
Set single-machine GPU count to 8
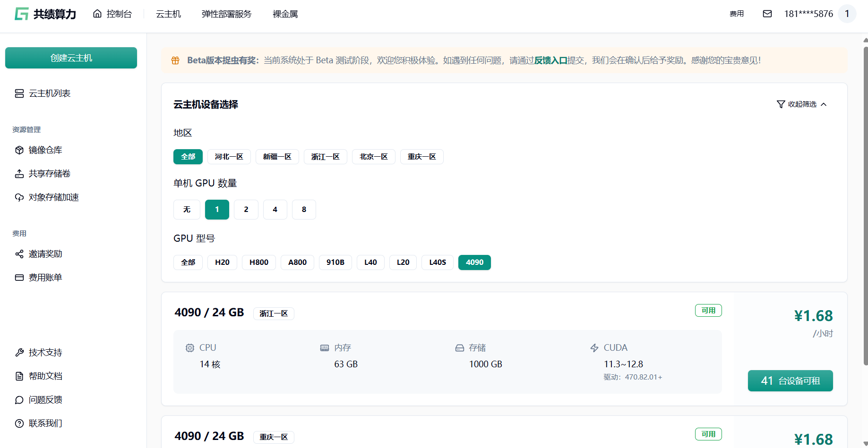[304, 210]
